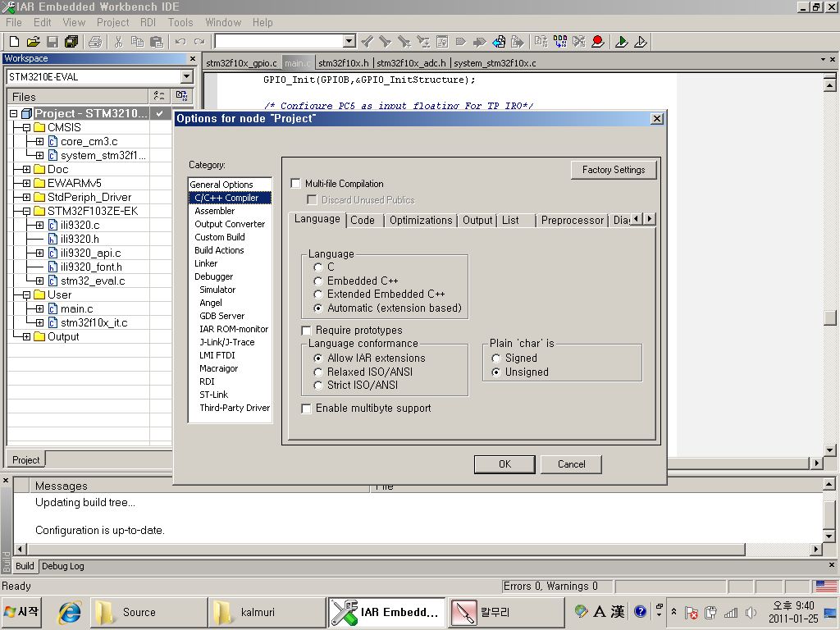
Task: Set plain char to Signed
Action: point(496,358)
